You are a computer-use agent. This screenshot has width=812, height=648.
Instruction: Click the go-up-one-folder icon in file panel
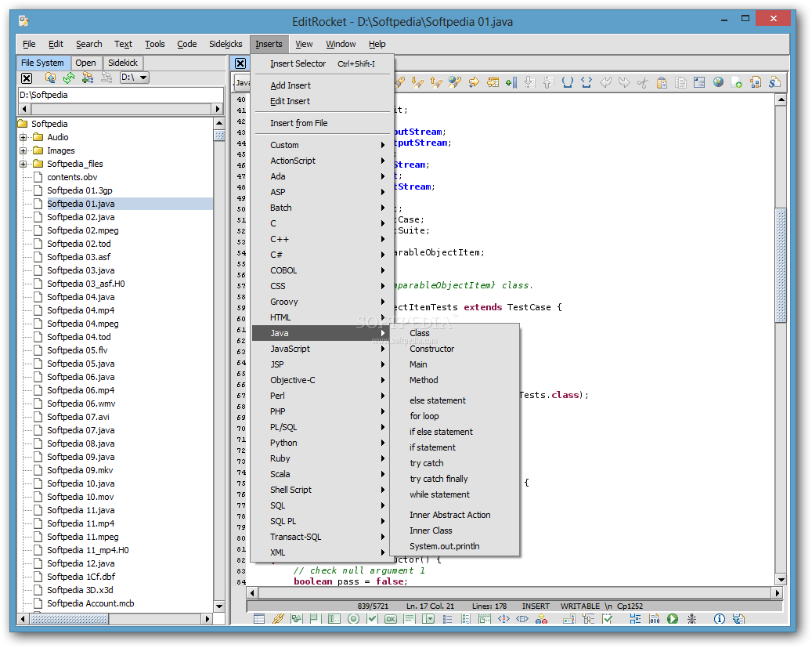pos(50,78)
